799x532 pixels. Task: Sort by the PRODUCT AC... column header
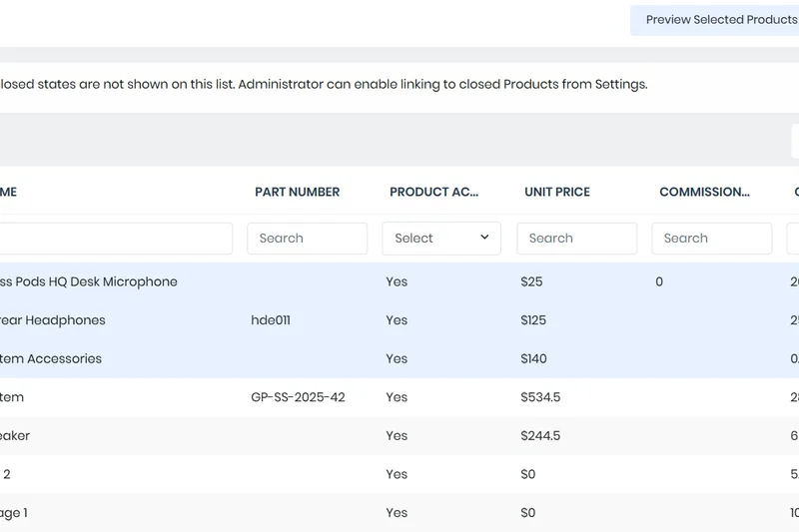pos(434,192)
